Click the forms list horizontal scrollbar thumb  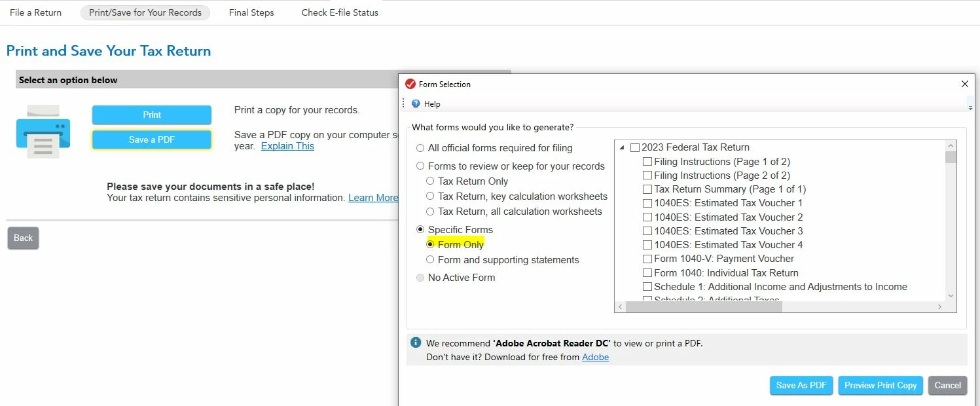pos(704,307)
